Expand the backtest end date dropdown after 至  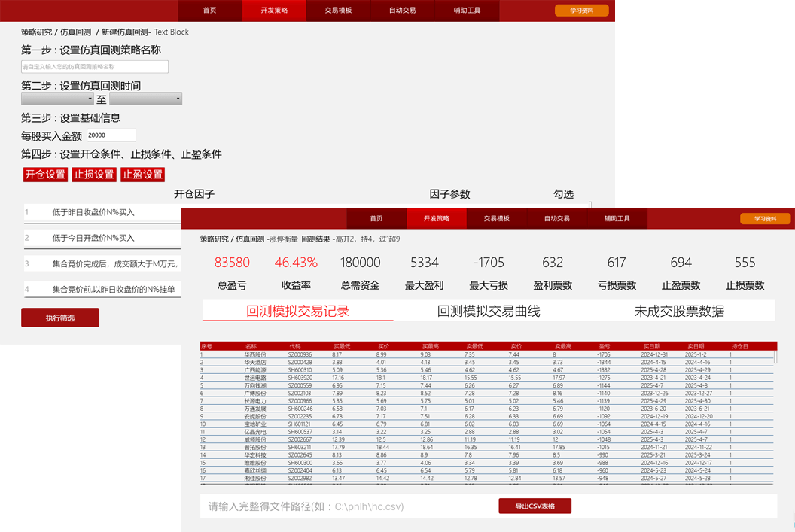point(145,99)
